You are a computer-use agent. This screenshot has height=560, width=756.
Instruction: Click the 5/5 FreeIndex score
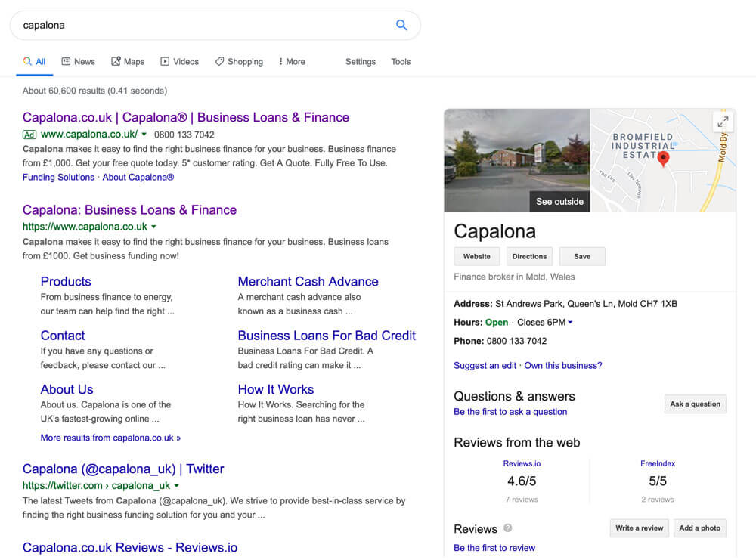(658, 481)
